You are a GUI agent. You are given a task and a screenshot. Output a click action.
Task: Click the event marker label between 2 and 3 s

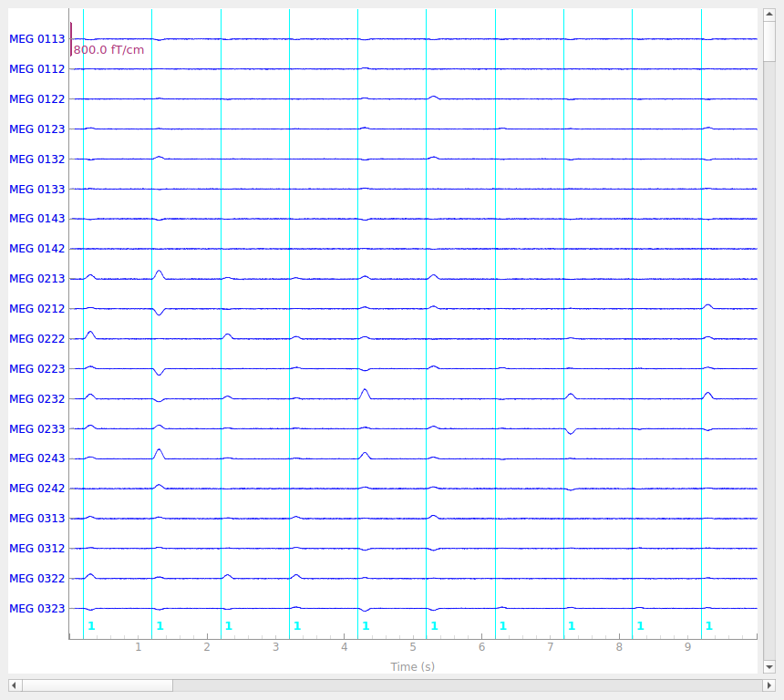click(x=229, y=625)
